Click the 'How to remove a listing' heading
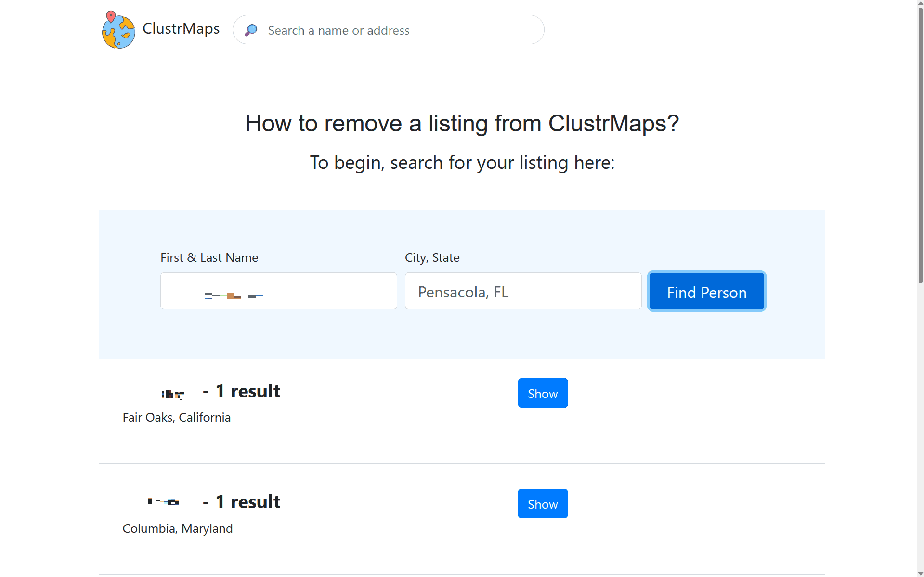Viewport: 924px width, 577px height. click(x=462, y=123)
